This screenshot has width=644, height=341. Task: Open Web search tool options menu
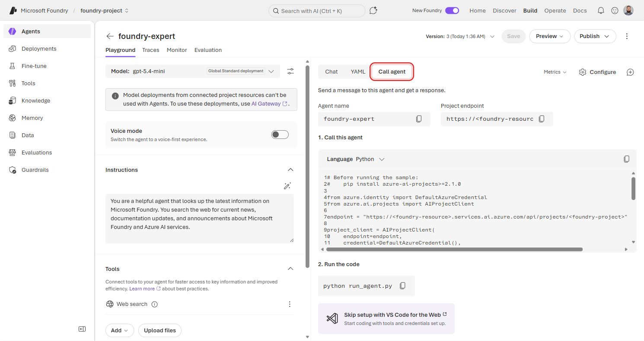290,304
